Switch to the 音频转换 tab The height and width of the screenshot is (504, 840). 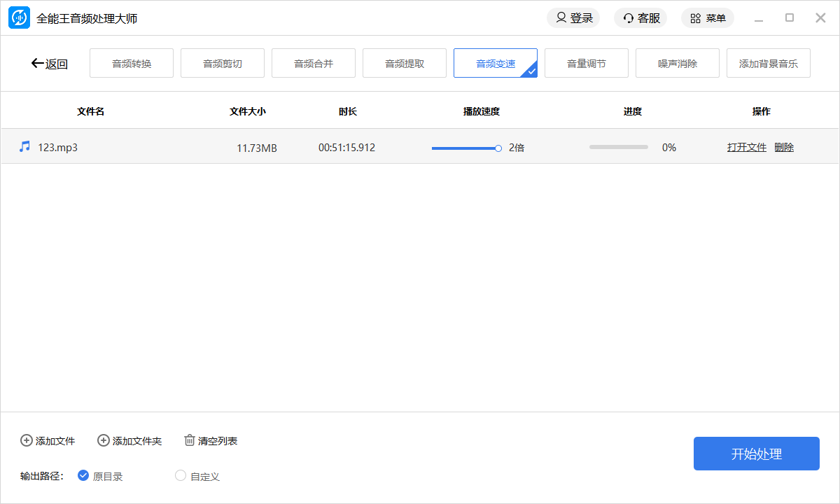(132, 64)
